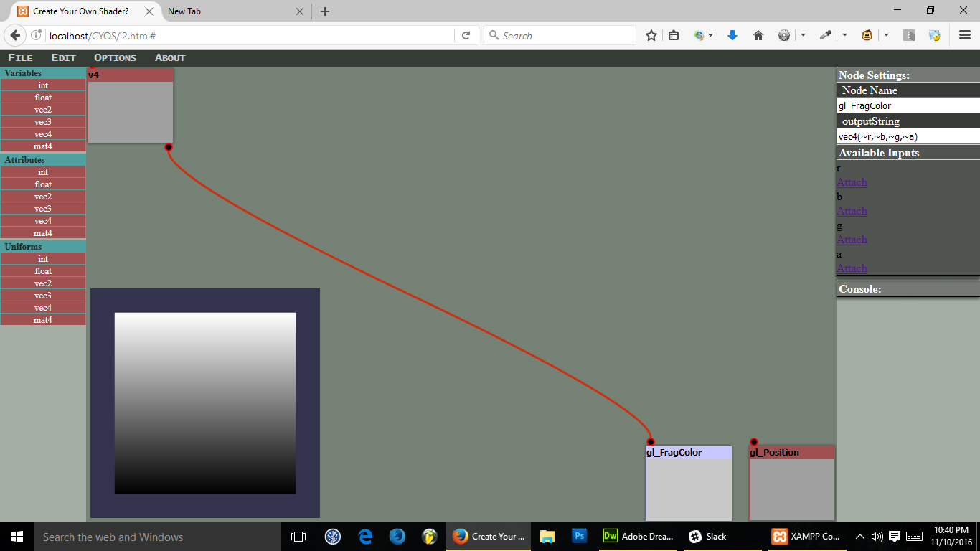The width and height of the screenshot is (980, 551).
Task: Show bookmarks list icon in toolbar
Action: click(674, 35)
